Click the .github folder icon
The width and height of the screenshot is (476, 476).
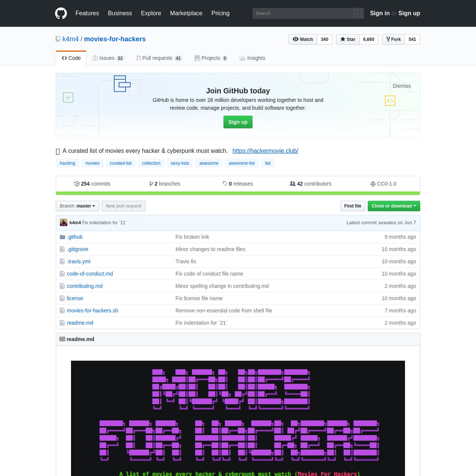click(62, 237)
